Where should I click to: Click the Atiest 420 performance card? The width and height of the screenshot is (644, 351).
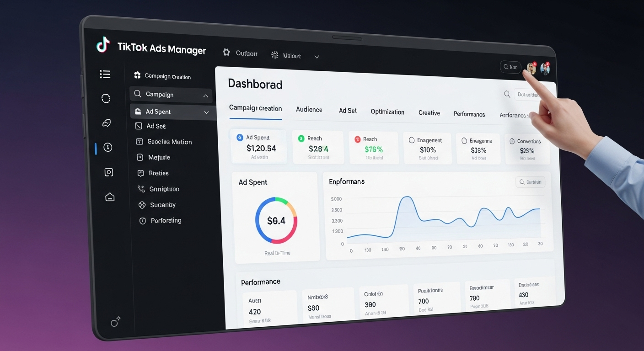pyautogui.click(x=270, y=308)
